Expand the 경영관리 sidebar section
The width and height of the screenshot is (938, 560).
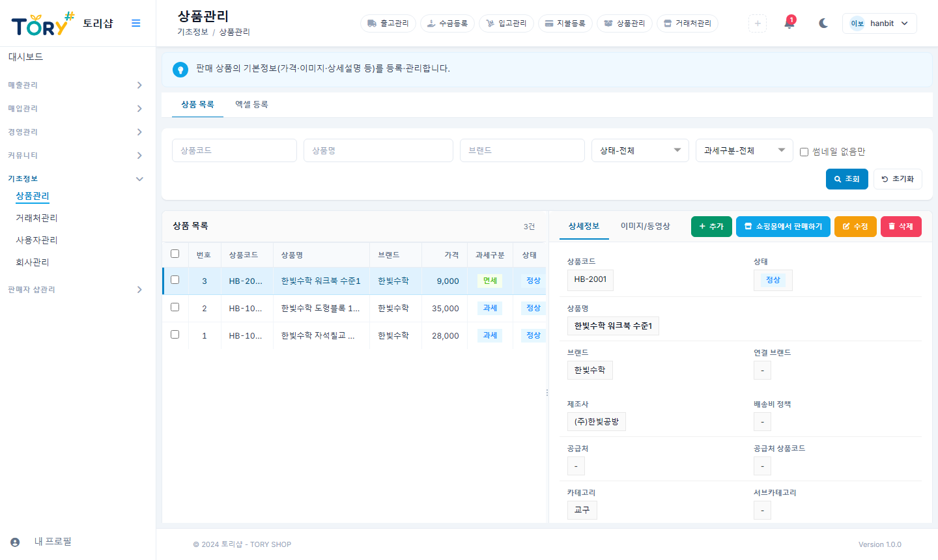(x=76, y=132)
